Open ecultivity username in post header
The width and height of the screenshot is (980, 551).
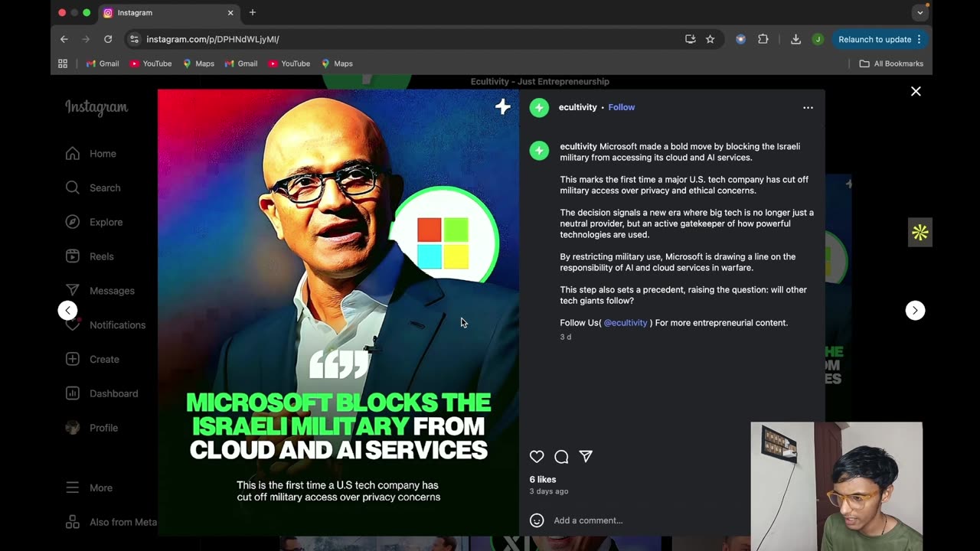(x=577, y=108)
